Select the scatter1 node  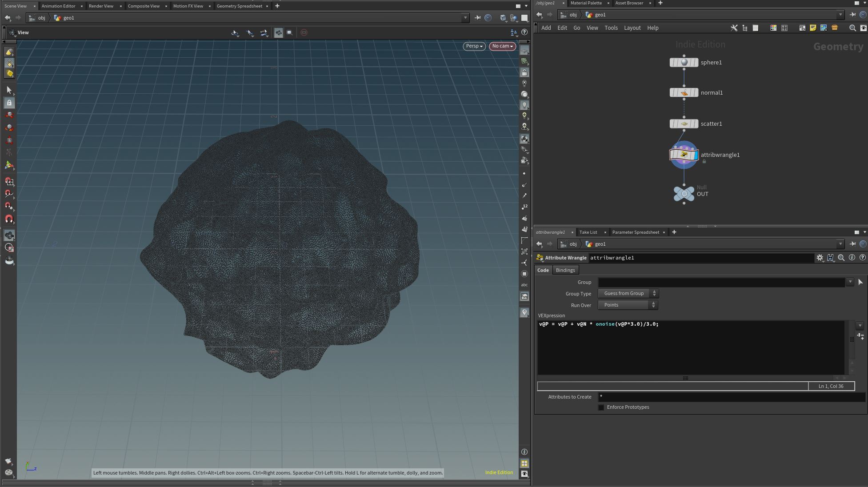pos(684,124)
